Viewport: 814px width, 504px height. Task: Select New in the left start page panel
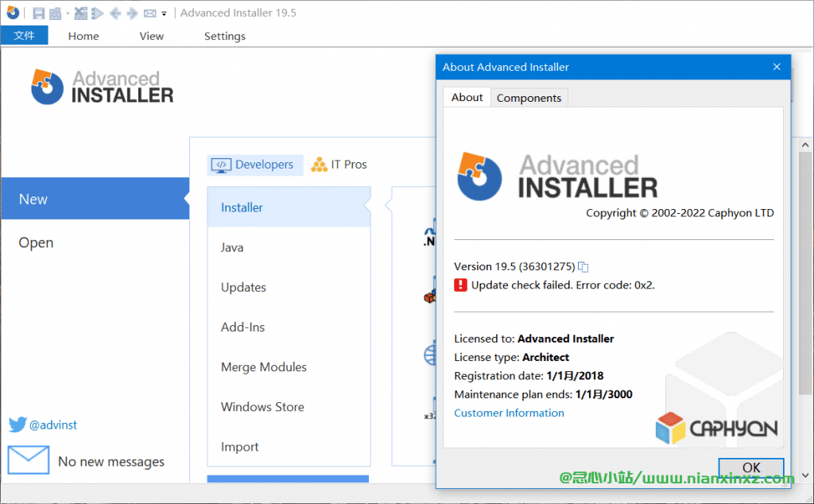(95, 199)
